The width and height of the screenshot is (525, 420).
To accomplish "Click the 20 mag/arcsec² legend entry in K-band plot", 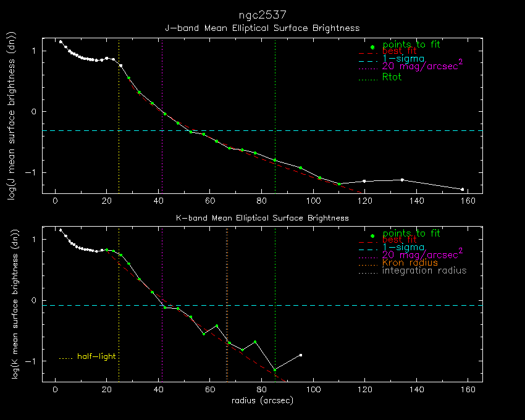I will pyautogui.click(x=422, y=254).
